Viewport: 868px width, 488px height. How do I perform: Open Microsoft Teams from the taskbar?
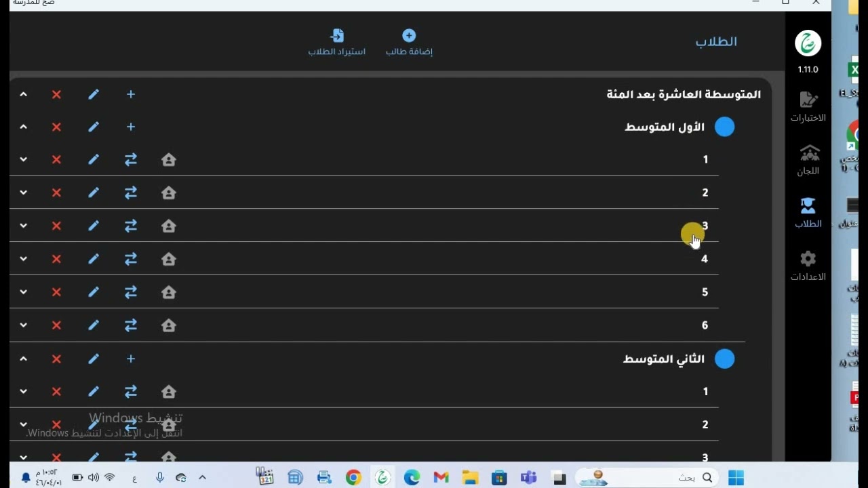(528, 478)
